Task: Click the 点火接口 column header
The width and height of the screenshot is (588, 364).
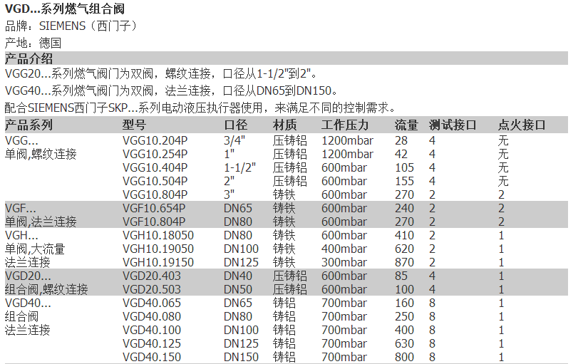Action: [522, 125]
